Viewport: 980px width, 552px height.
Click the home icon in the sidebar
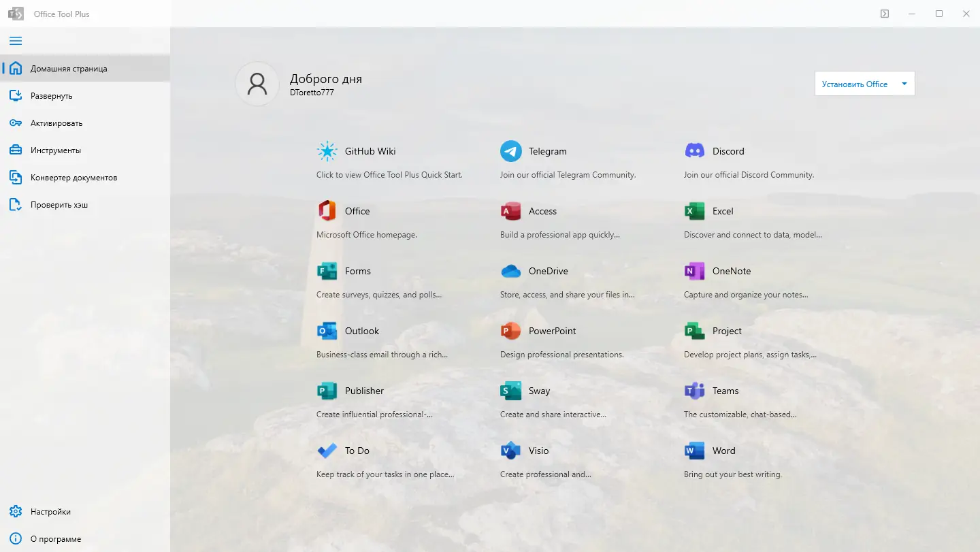tap(16, 68)
